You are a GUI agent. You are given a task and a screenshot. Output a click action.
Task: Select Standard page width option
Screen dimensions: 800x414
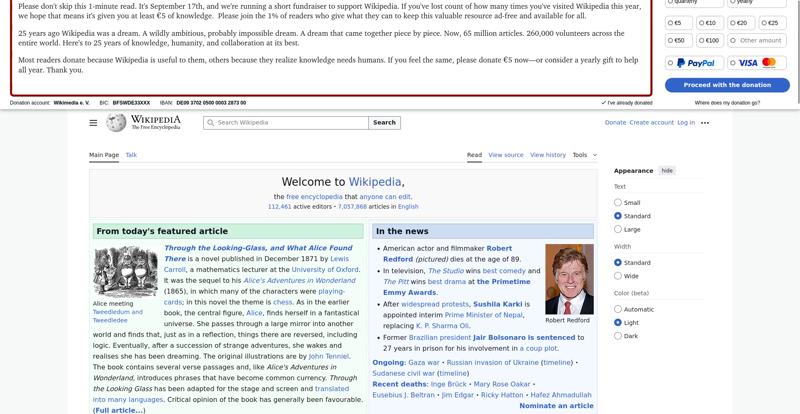[x=618, y=262]
